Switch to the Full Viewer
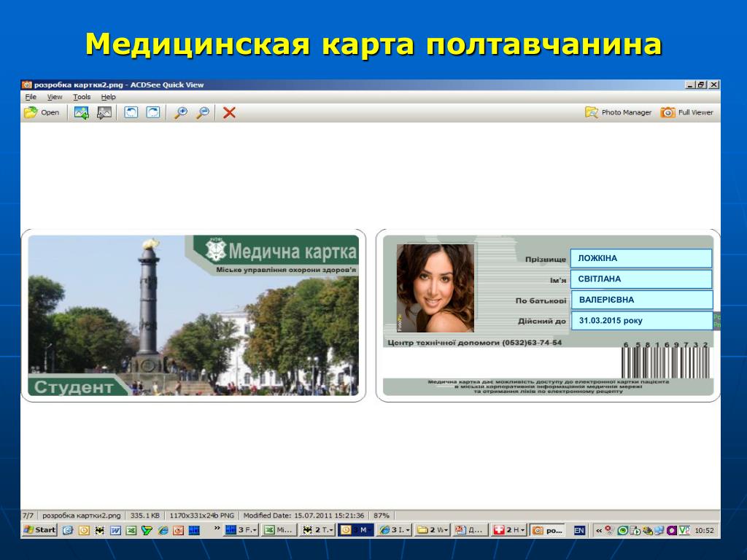 point(686,112)
